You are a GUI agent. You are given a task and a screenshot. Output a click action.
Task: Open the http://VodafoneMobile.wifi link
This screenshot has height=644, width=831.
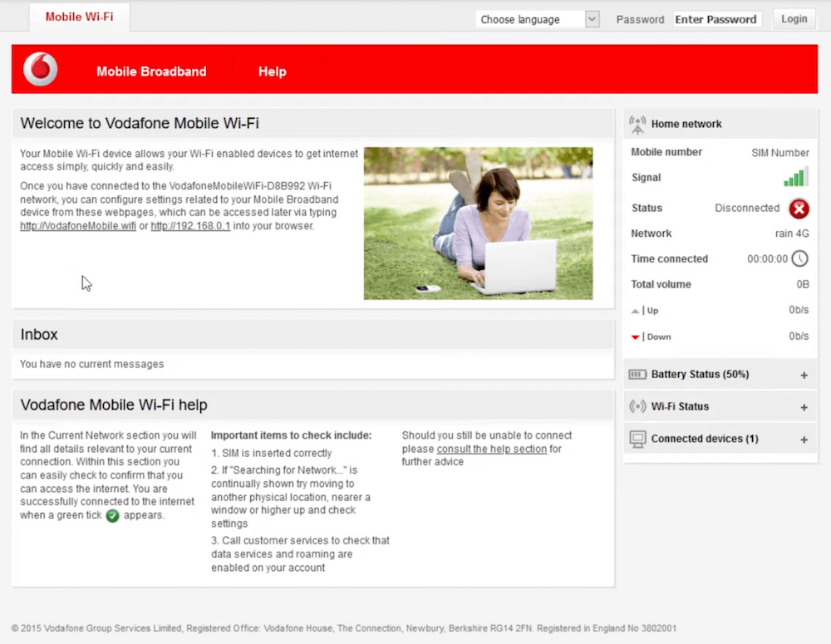point(78,226)
